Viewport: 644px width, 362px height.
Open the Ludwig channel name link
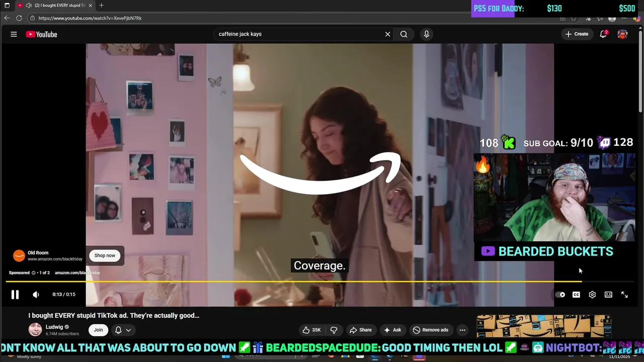tap(54, 327)
